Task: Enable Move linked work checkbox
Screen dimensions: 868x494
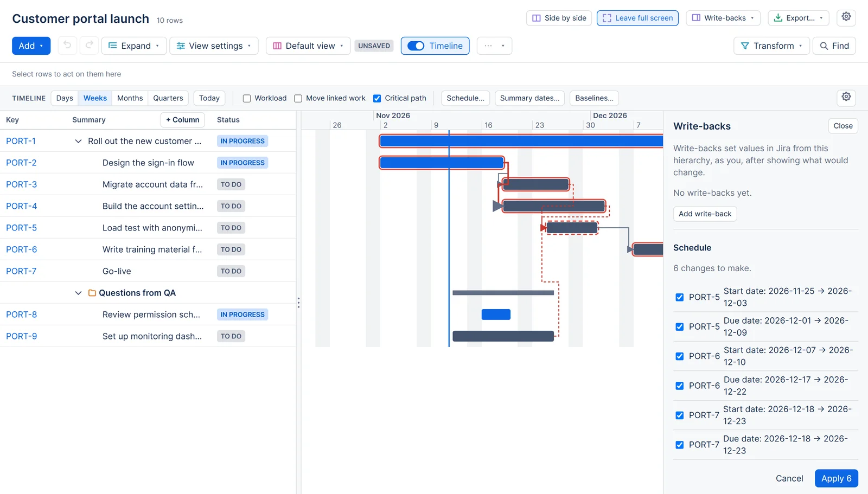Action: pyautogui.click(x=298, y=98)
